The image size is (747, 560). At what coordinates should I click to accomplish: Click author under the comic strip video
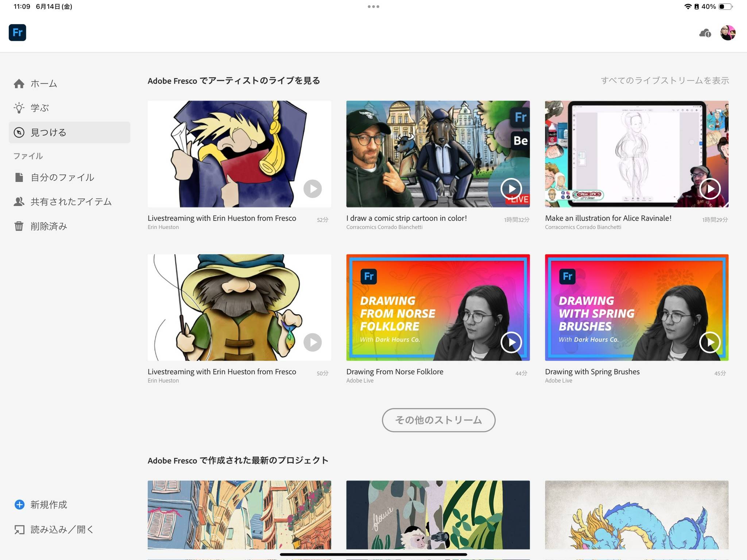(x=384, y=227)
